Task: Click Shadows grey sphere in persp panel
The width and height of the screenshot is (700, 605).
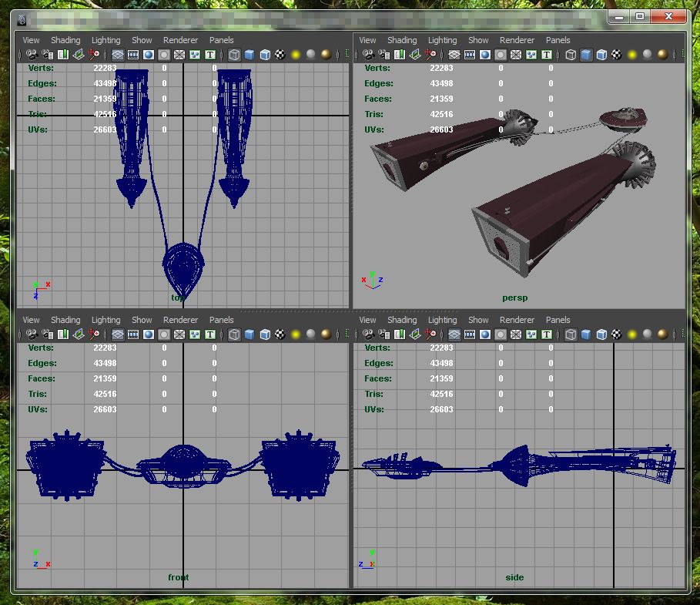Action: coord(648,55)
